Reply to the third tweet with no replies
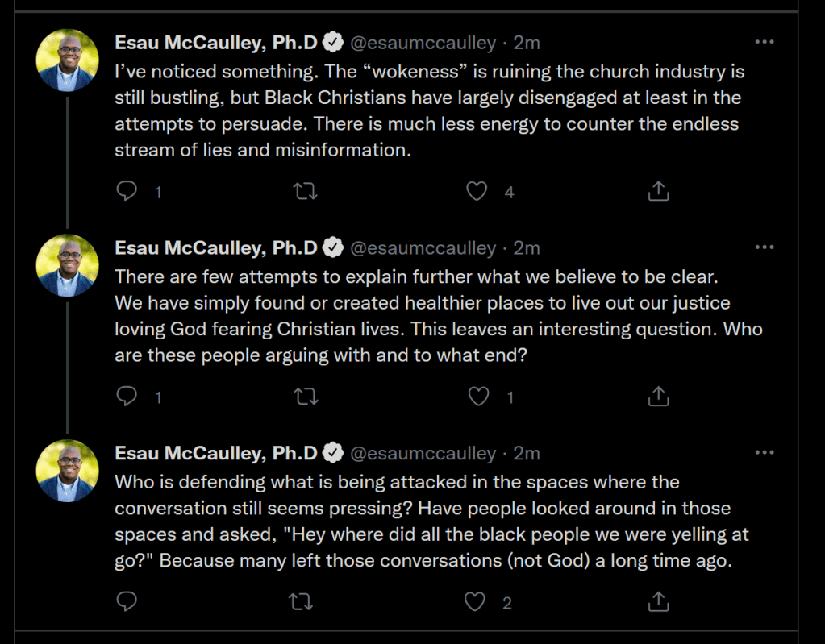Image resolution: width=825 pixels, height=644 pixels. point(127,601)
